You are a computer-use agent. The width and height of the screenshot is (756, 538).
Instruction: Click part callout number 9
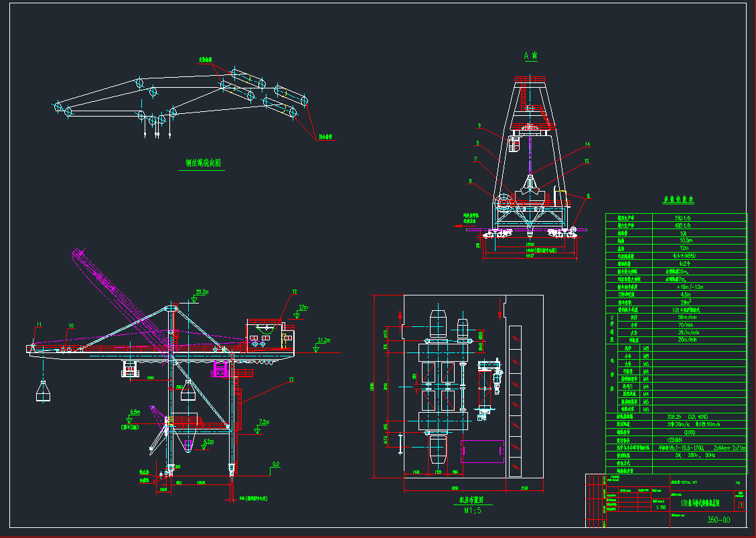[x=479, y=126]
